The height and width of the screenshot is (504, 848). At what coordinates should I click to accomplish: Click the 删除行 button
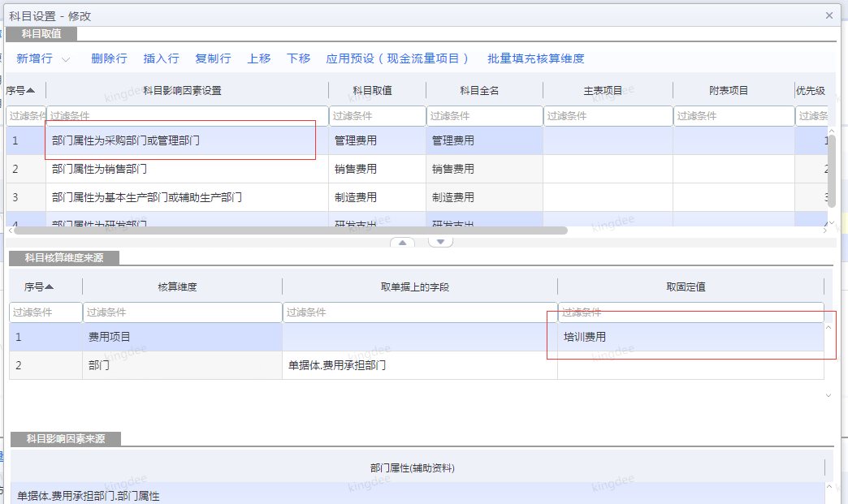(109, 58)
